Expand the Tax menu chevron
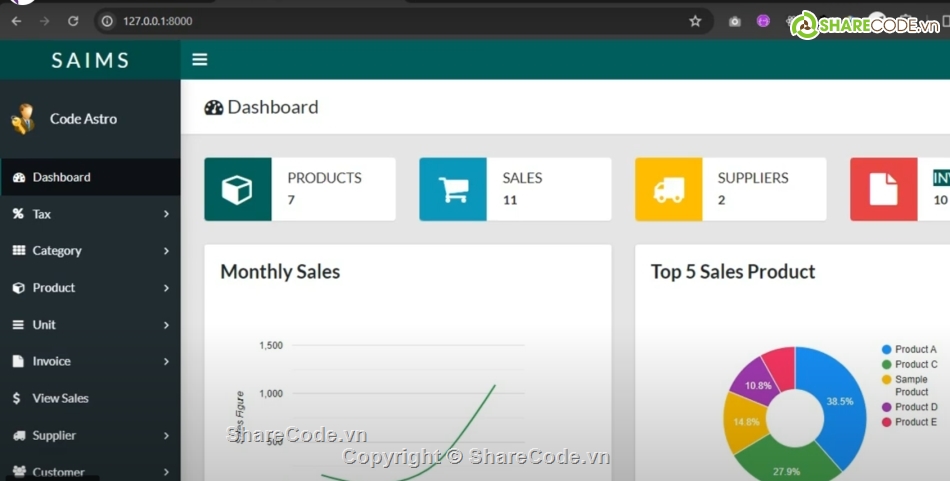 point(166,214)
